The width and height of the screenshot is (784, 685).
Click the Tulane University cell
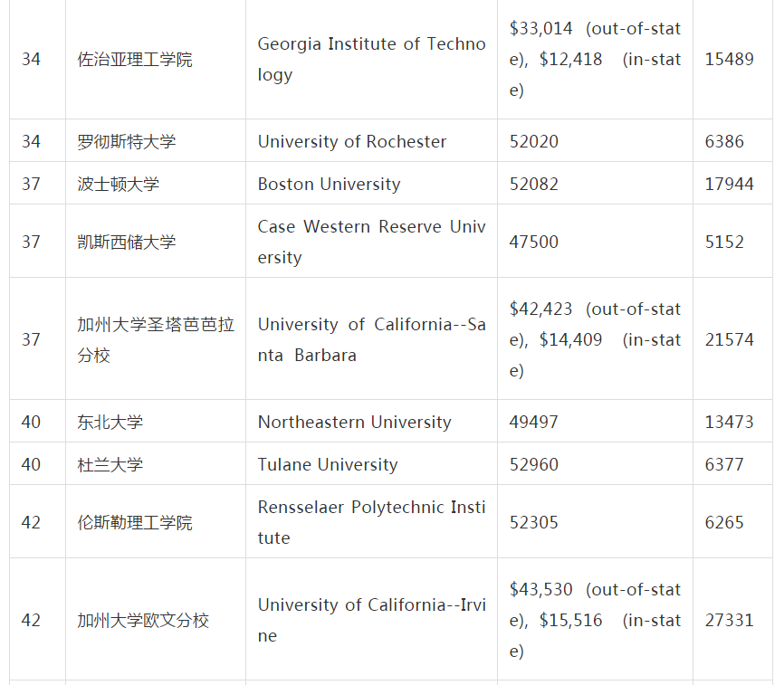[328, 465]
